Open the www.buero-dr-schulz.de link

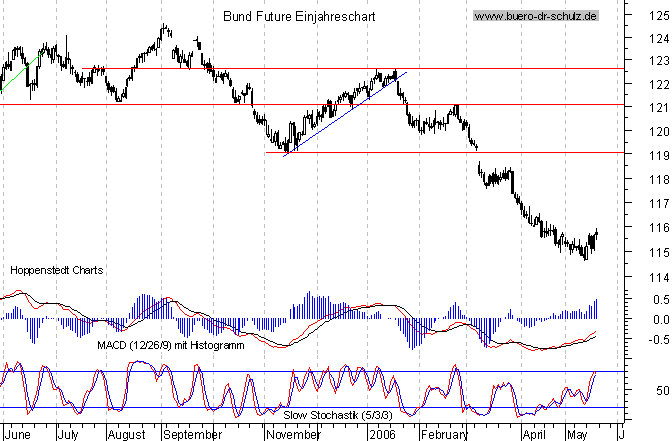coord(536,16)
